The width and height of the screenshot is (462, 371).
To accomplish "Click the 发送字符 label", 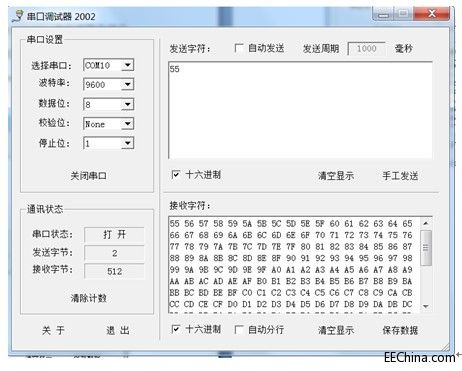I will [190, 49].
